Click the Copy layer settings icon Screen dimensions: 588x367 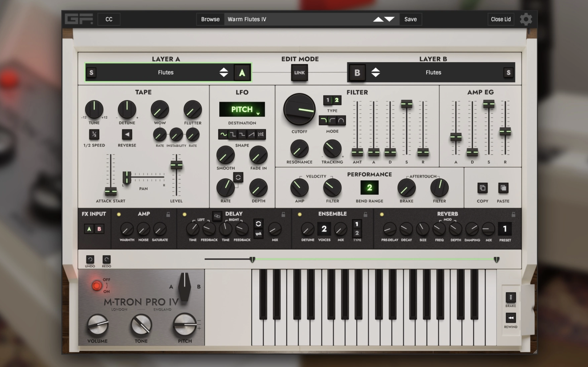(482, 188)
